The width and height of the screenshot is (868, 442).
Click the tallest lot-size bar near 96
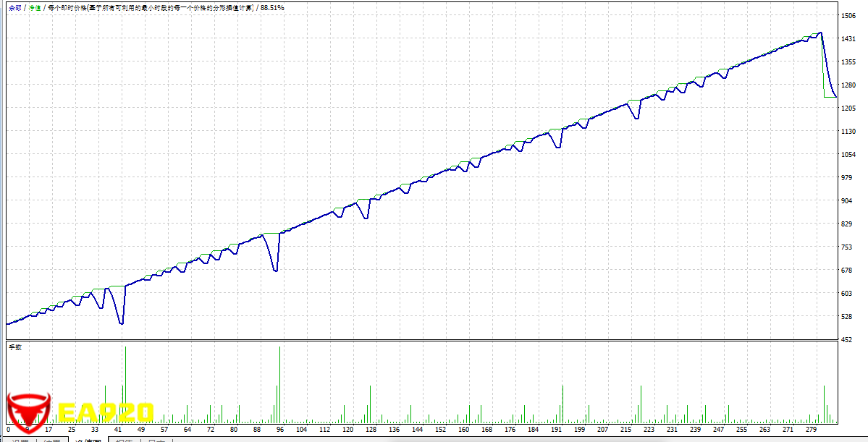pos(279,383)
